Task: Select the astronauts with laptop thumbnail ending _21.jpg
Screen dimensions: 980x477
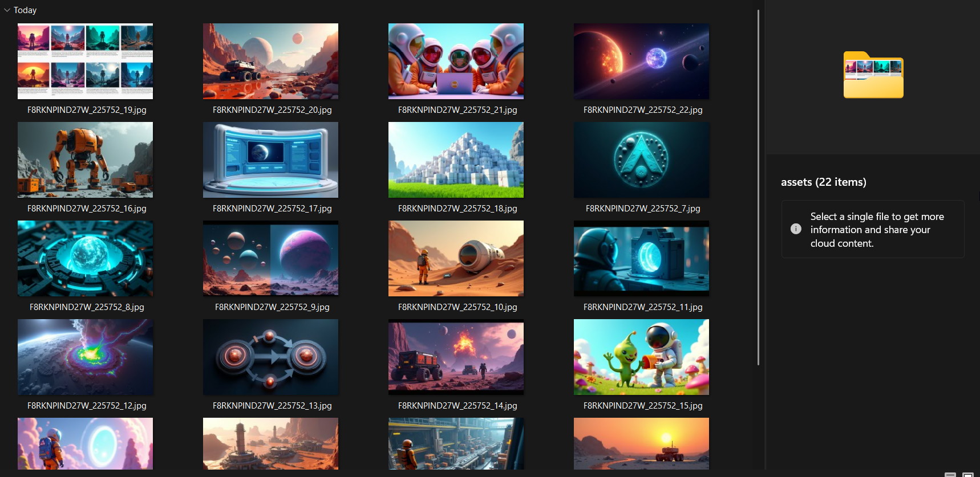Action: click(x=456, y=61)
